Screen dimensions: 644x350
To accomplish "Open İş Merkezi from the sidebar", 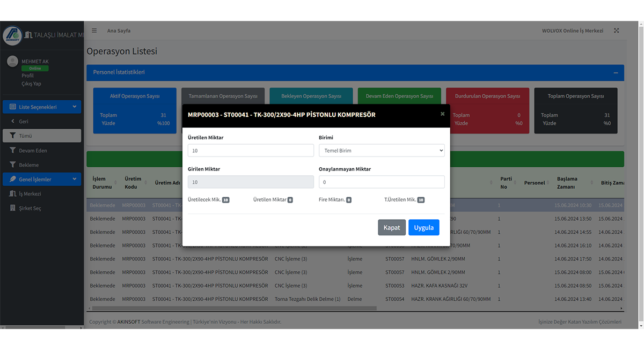I will [x=30, y=194].
